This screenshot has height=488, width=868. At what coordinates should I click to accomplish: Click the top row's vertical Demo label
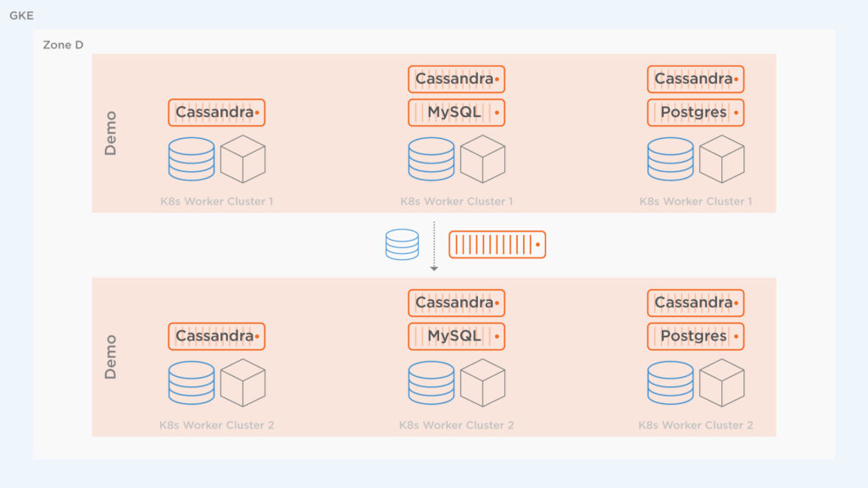tap(111, 133)
